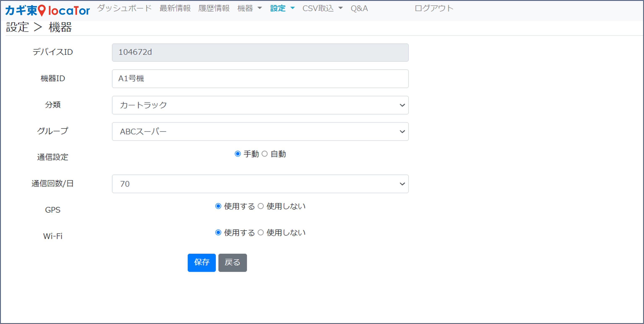Screen dimensions: 644x324
Task: Click the 通信回数/日 label
Action: click(x=52, y=183)
